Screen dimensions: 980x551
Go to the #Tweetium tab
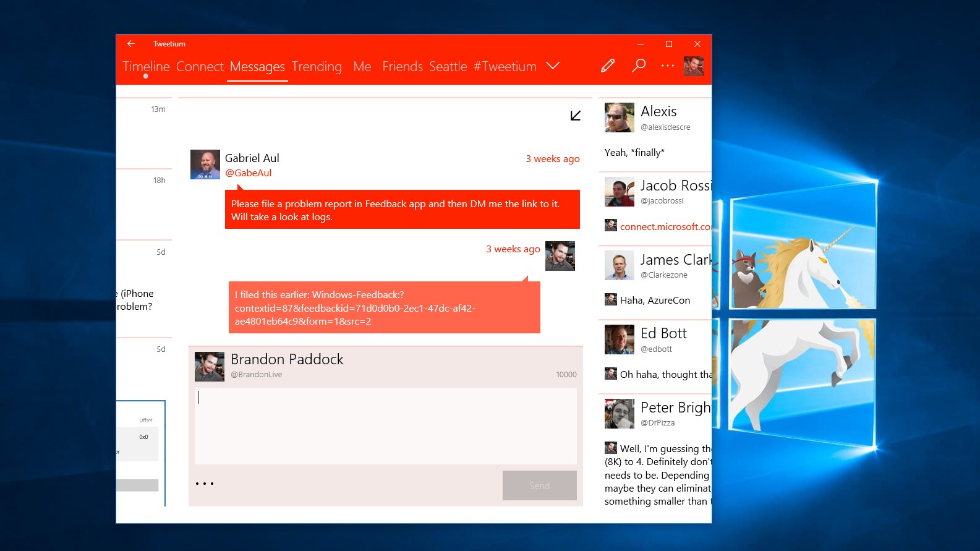(505, 67)
